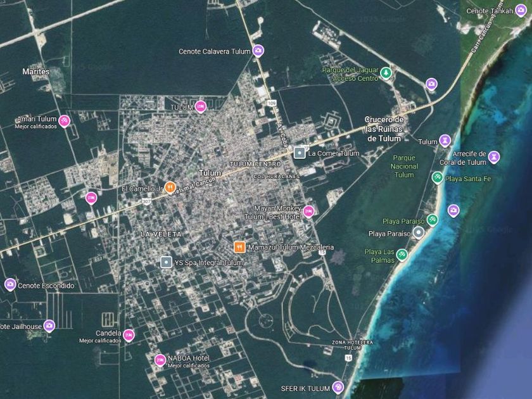Click the Marités place label

36,72
